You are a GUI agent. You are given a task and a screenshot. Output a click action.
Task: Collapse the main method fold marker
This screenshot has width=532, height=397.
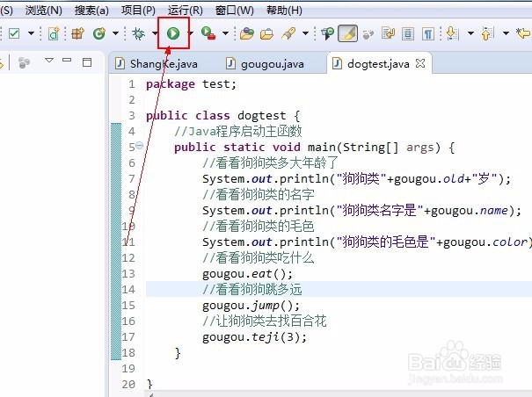click(x=140, y=146)
